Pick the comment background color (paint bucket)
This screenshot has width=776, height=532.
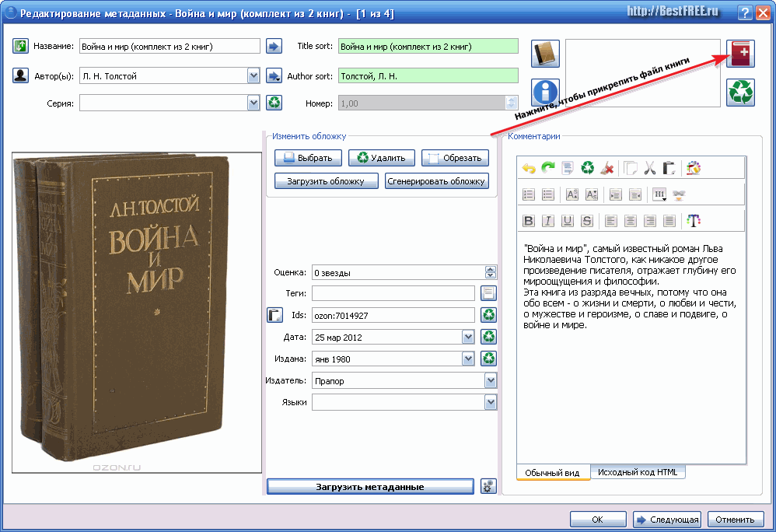point(694,168)
